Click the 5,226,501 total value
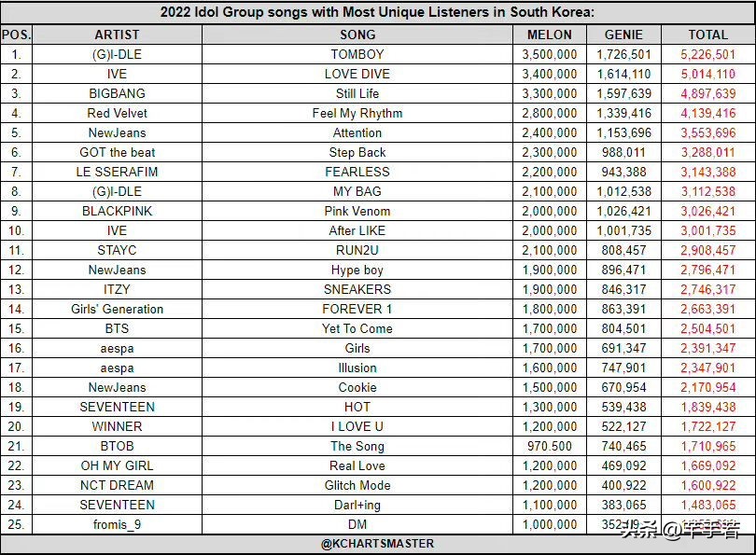This screenshot has height=555, width=756. click(707, 54)
